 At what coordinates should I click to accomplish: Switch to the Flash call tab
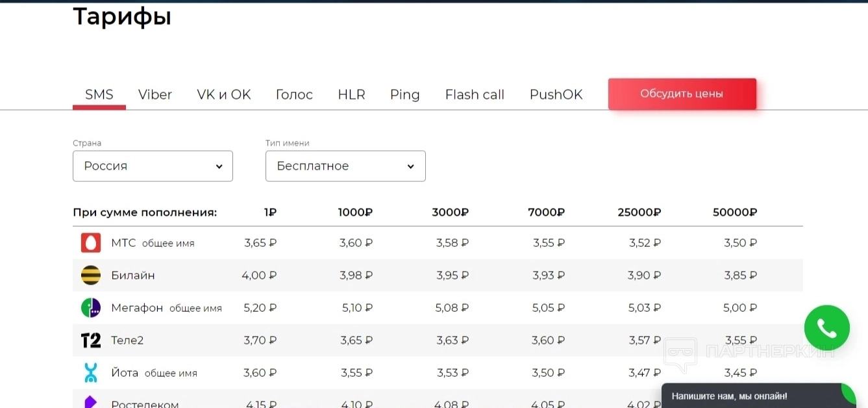[475, 95]
